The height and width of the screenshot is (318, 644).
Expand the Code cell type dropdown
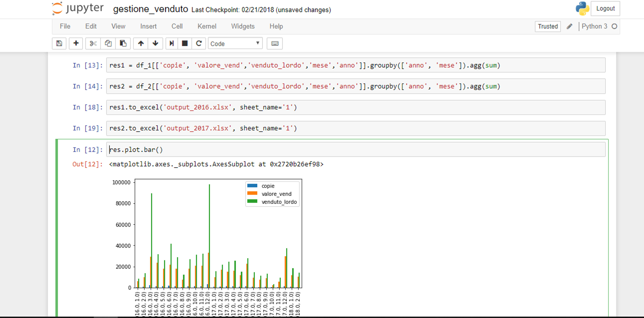[235, 44]
